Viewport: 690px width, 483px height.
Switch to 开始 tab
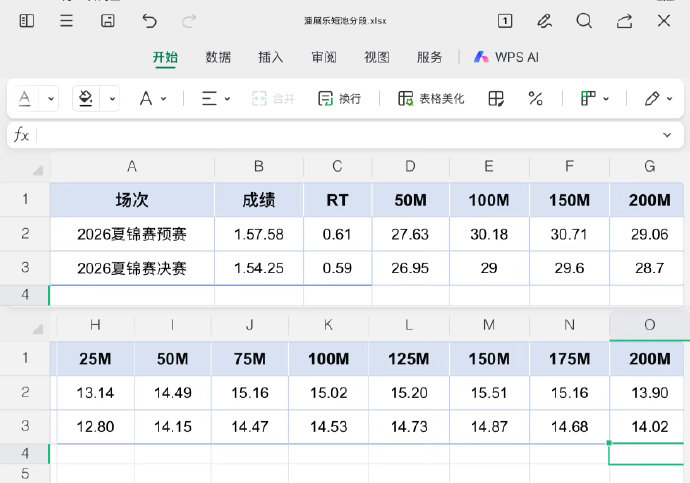[x=165, y=57]
